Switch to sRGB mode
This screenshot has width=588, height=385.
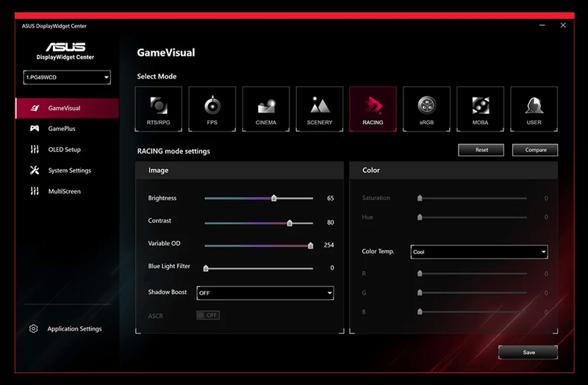click(x=426, y=109)
